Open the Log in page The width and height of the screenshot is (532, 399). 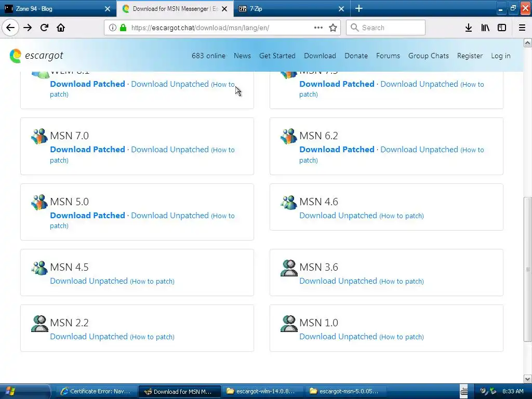pos(500,56)
